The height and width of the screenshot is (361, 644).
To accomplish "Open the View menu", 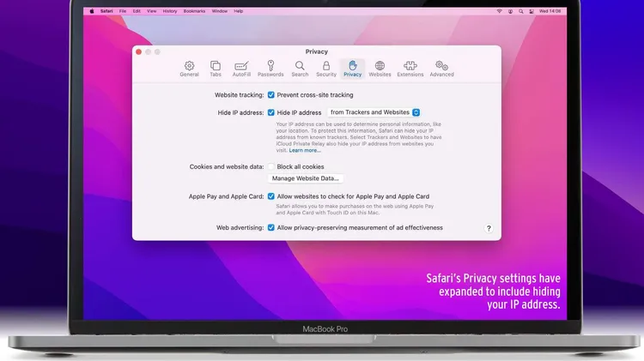I will [151, 11].
